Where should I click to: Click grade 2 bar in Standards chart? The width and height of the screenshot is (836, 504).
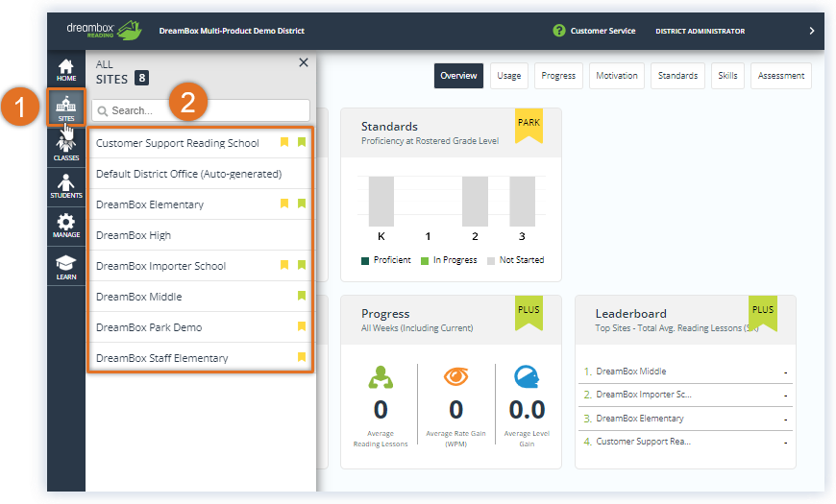[475, 202]
